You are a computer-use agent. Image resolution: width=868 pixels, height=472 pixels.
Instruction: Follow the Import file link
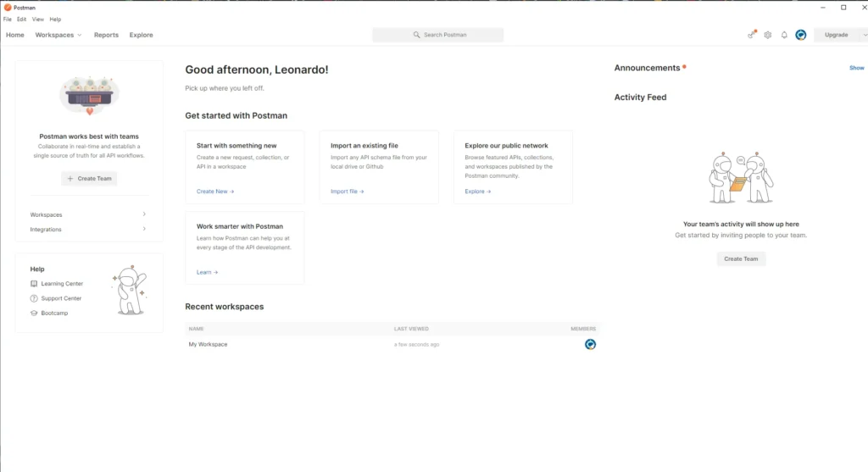coord(347,192)
